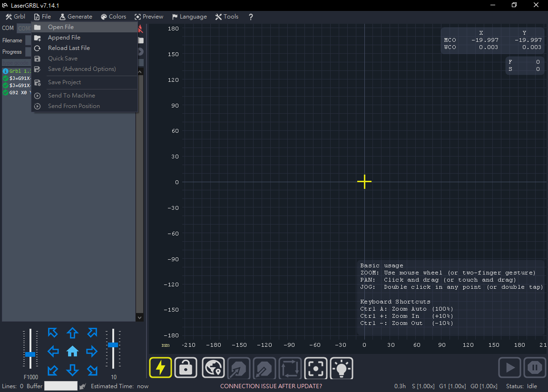Click the G92 X0 console line
The height and width of the screenshot is (392, 548).
point(17,93)
